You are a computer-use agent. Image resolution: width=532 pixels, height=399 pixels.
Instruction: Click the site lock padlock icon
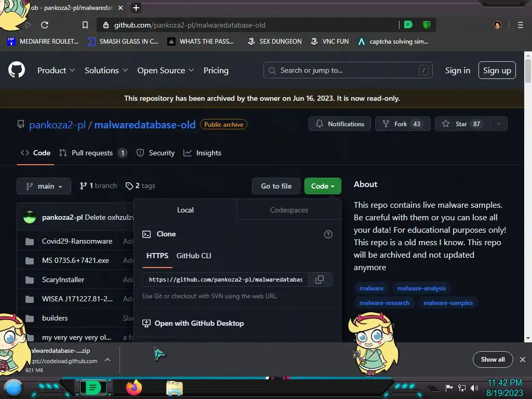[106, 25]
